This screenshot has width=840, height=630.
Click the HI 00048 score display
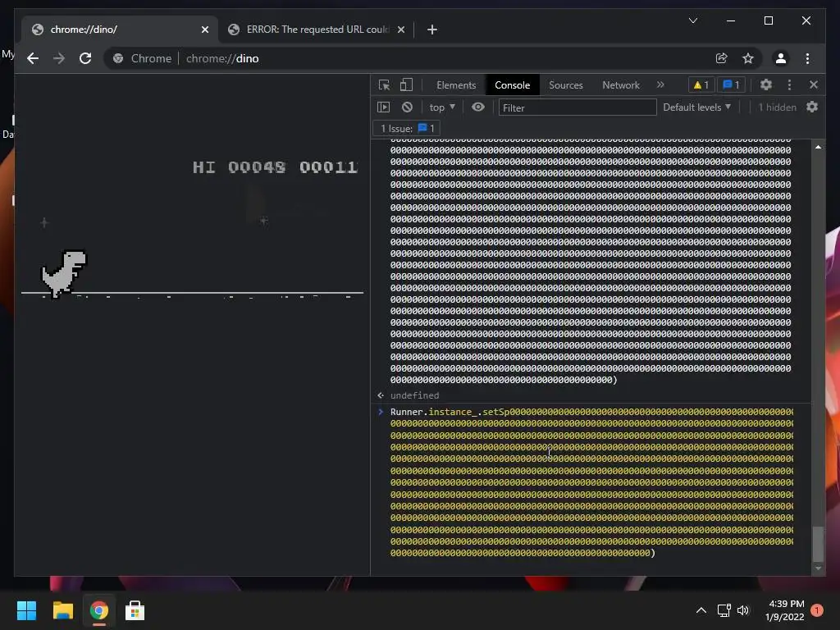coord(239,167)
